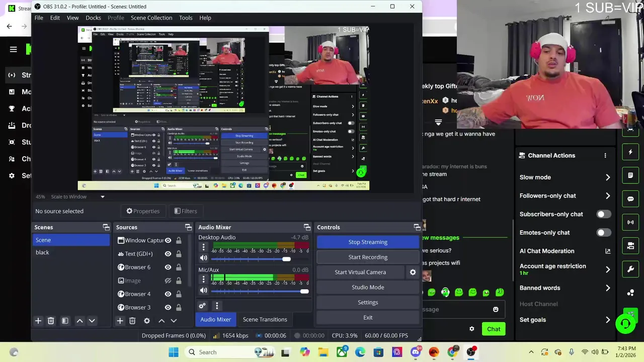
Task: Expand Slow mode options
Action: [608, 177]
